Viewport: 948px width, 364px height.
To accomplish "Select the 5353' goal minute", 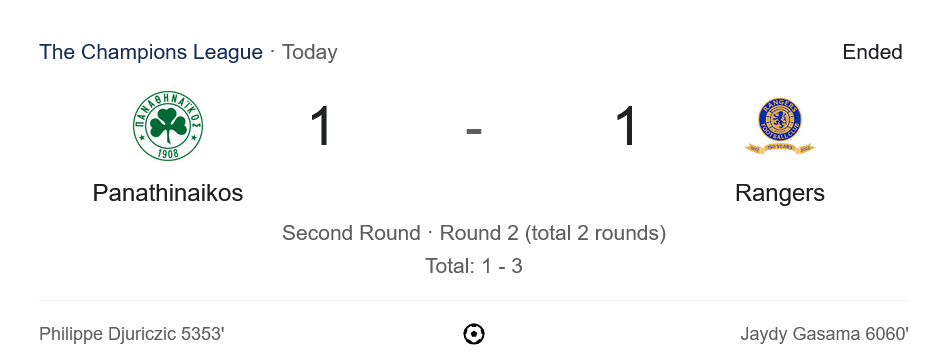I will 203,334.
